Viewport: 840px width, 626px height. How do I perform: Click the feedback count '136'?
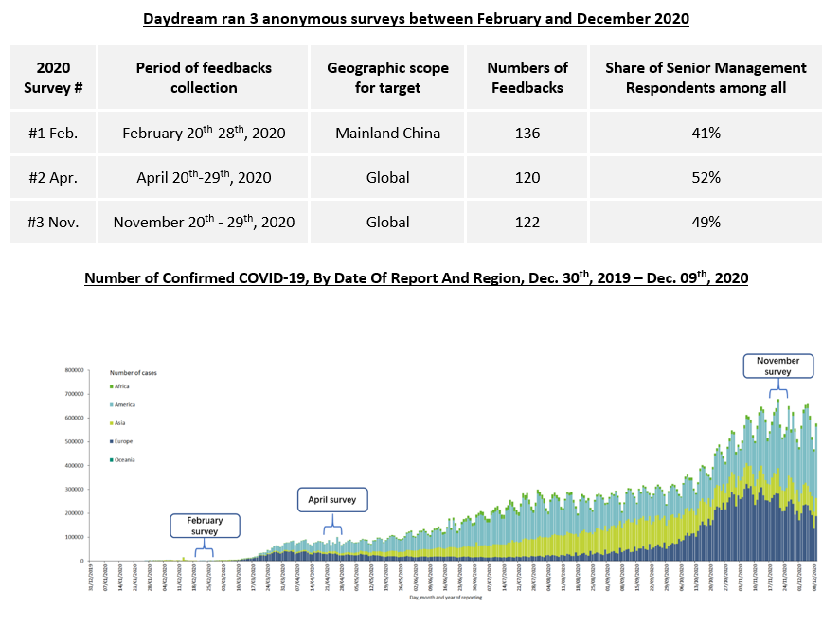[527, 133]
